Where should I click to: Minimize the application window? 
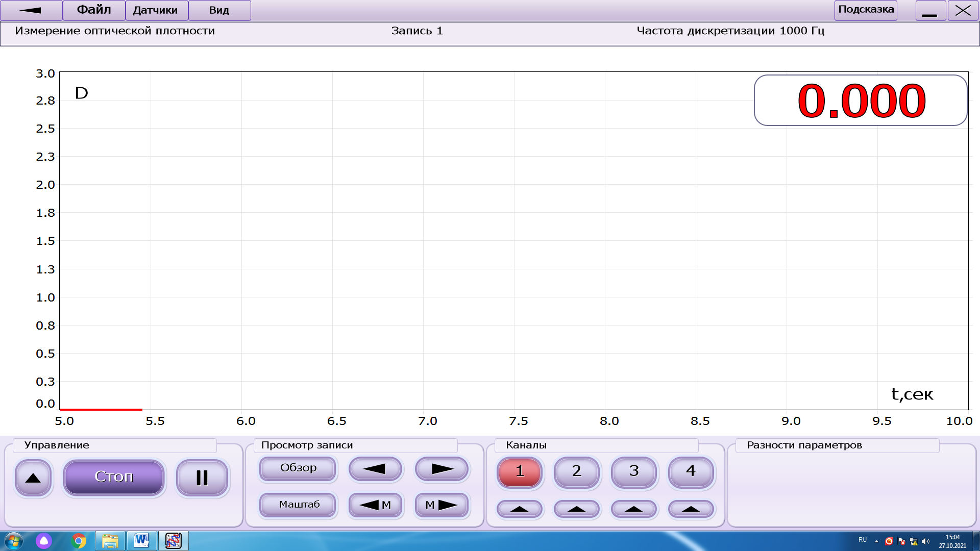pos(930,10)
